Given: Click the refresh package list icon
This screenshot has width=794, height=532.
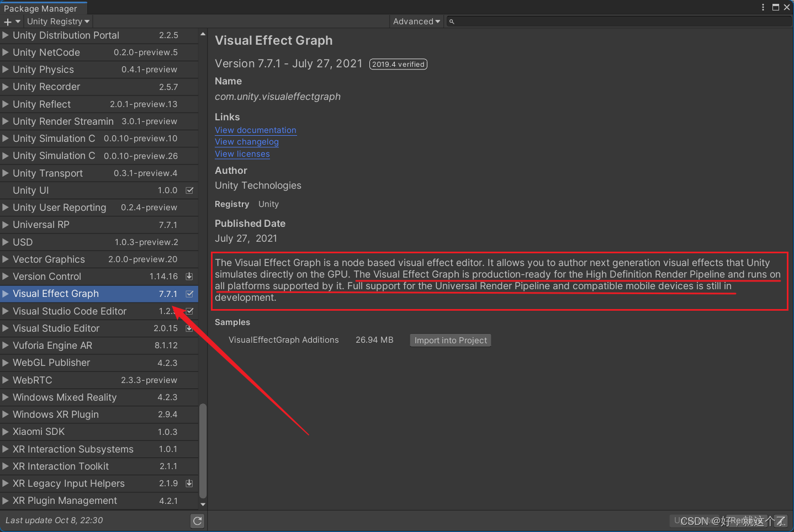Looking at the screenshot, I should click(197, 520).
